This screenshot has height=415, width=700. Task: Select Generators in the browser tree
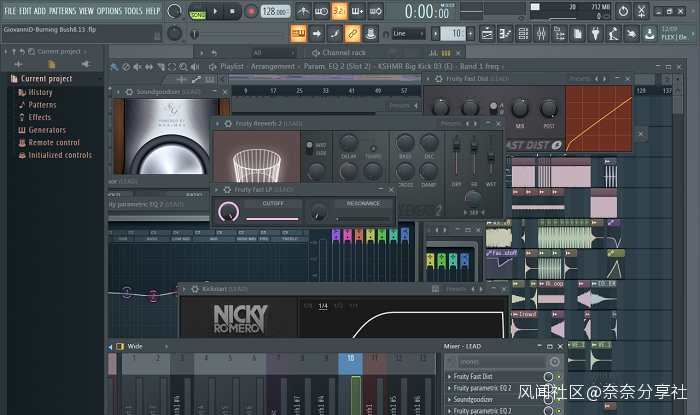pos(47,130)
